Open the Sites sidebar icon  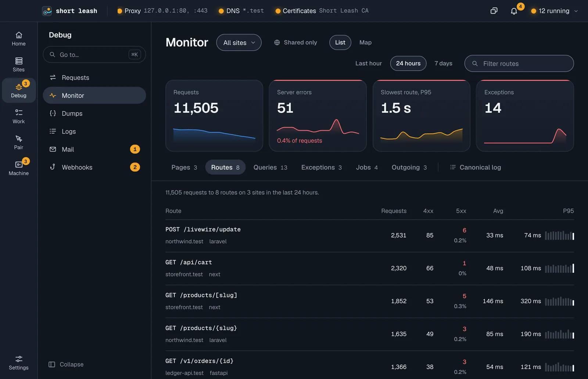(19, 61)
